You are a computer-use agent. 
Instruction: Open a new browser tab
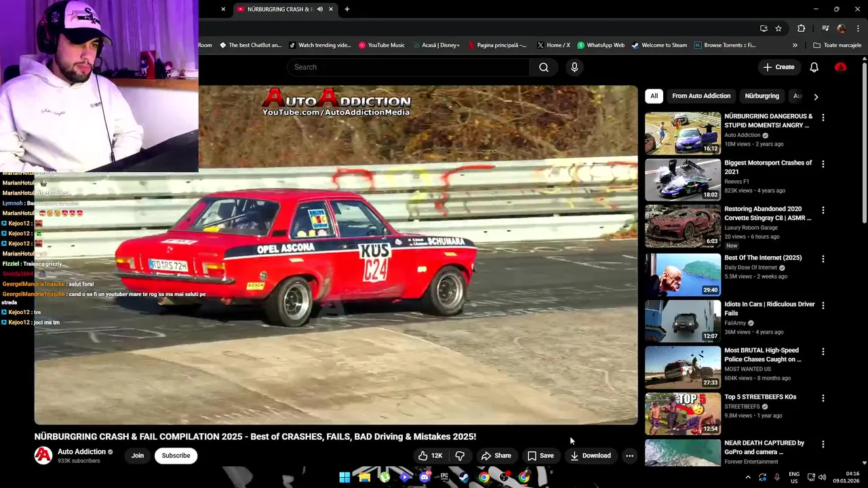pos(347,9)
